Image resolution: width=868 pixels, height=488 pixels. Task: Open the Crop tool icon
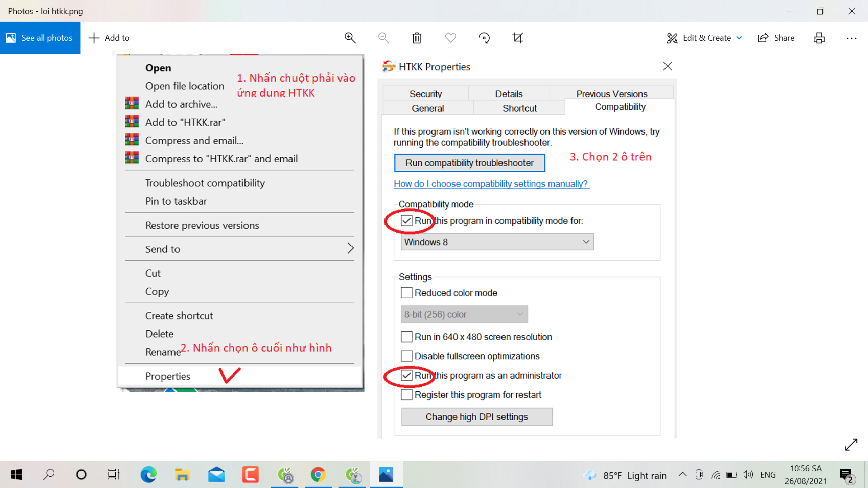tap(518, 38)
